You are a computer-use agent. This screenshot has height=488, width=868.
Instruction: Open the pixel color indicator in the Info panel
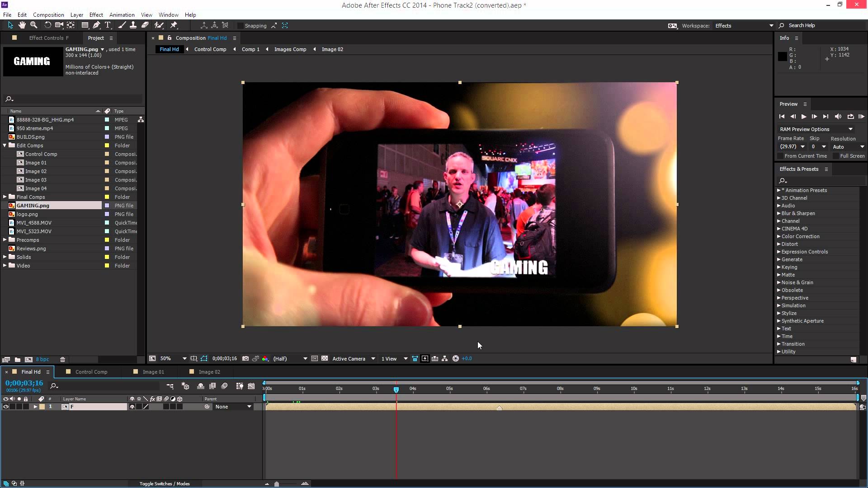tap(782, 56)
